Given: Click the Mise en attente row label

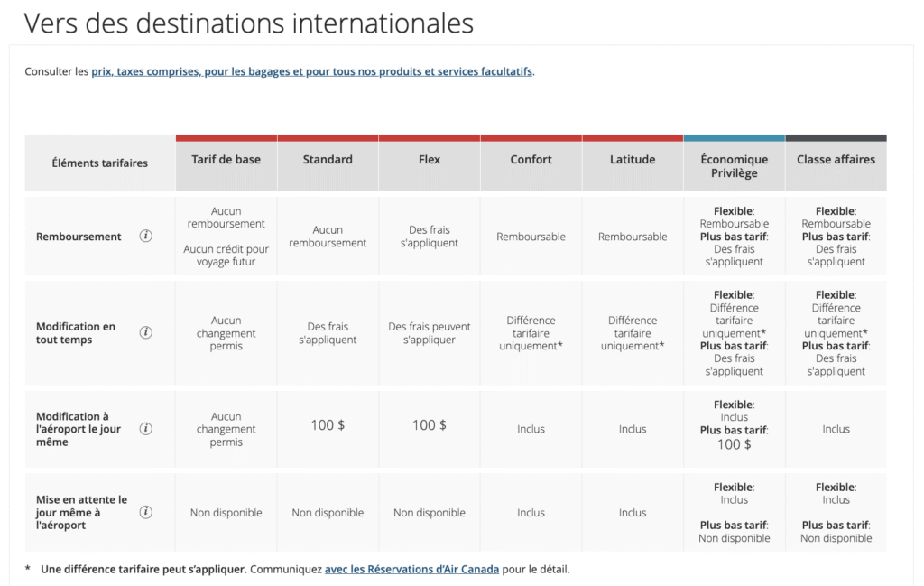Looking at the screenshot, I should tap(81, 512).
